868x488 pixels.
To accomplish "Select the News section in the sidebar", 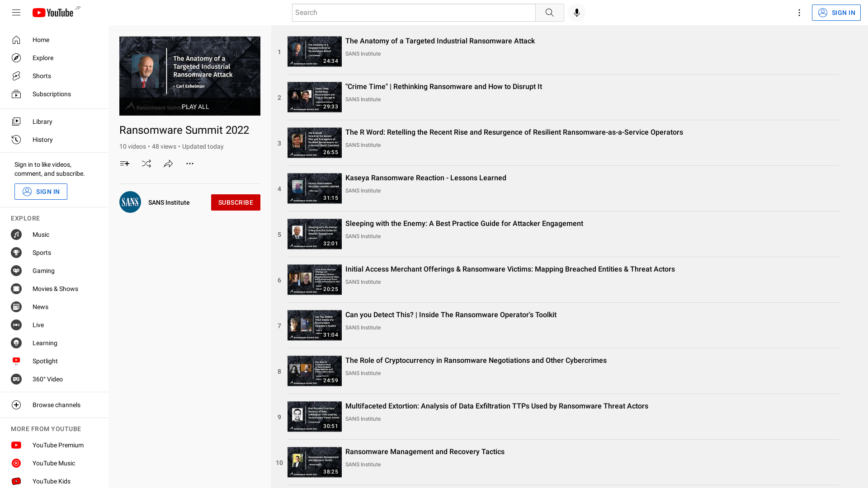I will click(x=40, y=307).
